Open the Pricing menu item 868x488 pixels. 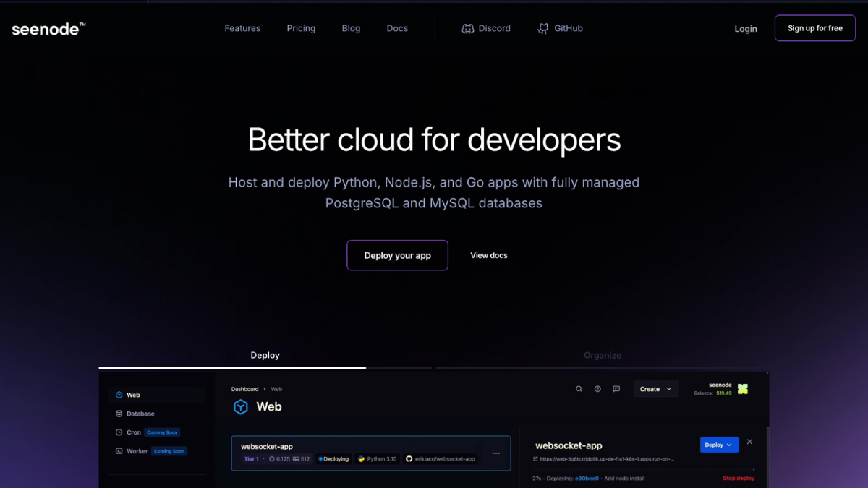pos(301,28)
